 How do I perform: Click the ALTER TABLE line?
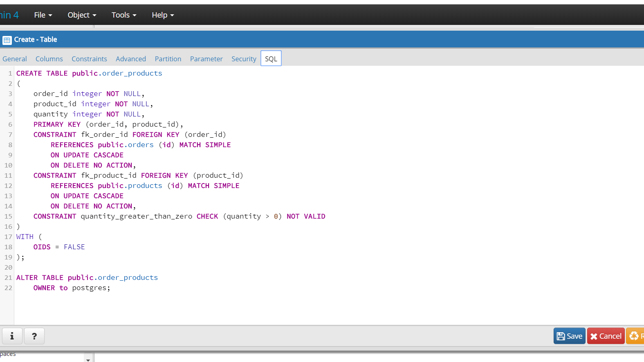point(87,277)
